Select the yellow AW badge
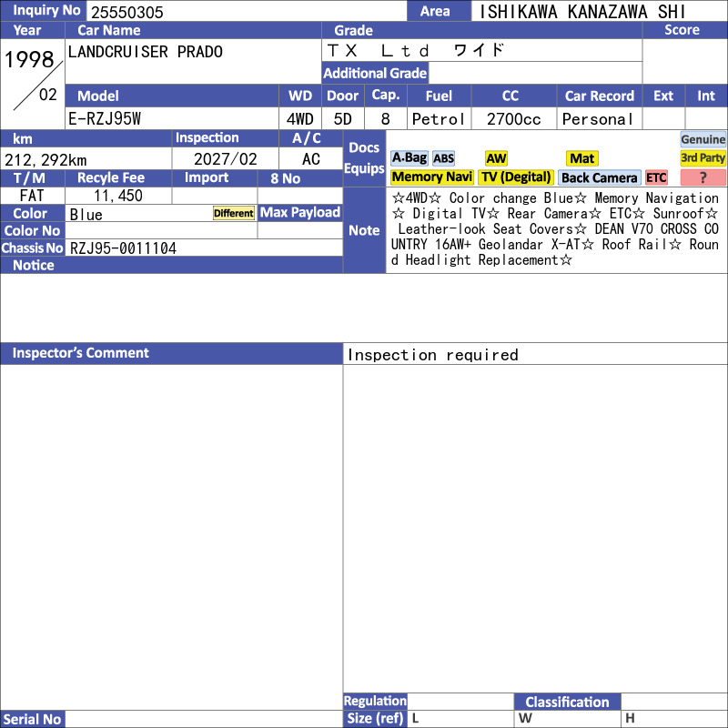 (496, 158)
